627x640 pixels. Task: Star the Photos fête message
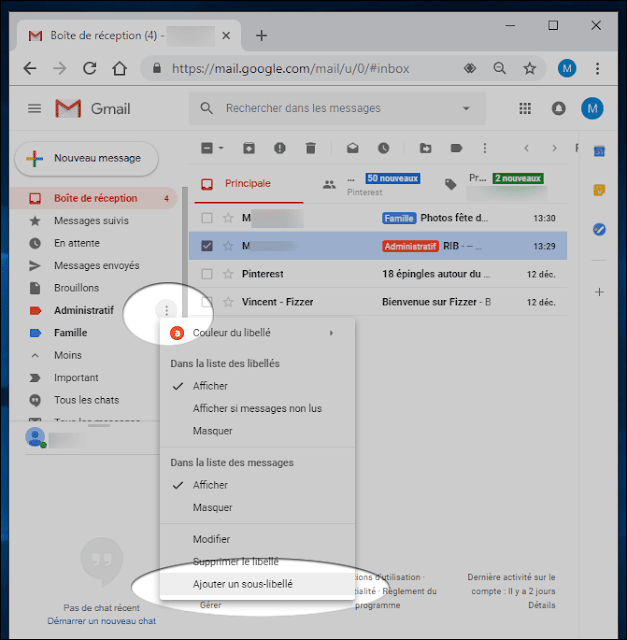(x=228, y=218)
